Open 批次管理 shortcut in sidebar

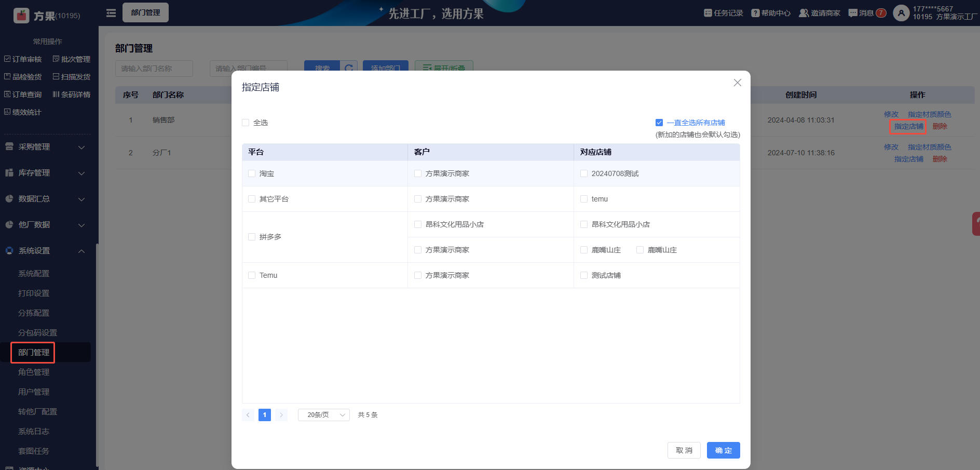[x=72, y=59]
